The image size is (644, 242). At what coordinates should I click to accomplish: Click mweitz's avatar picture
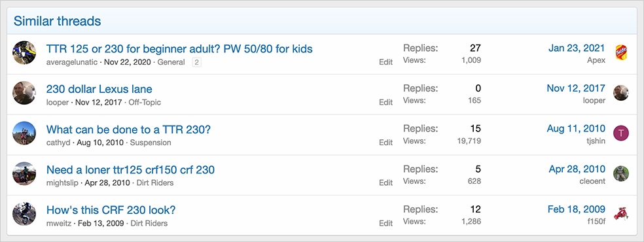click(x=24, y=214)
